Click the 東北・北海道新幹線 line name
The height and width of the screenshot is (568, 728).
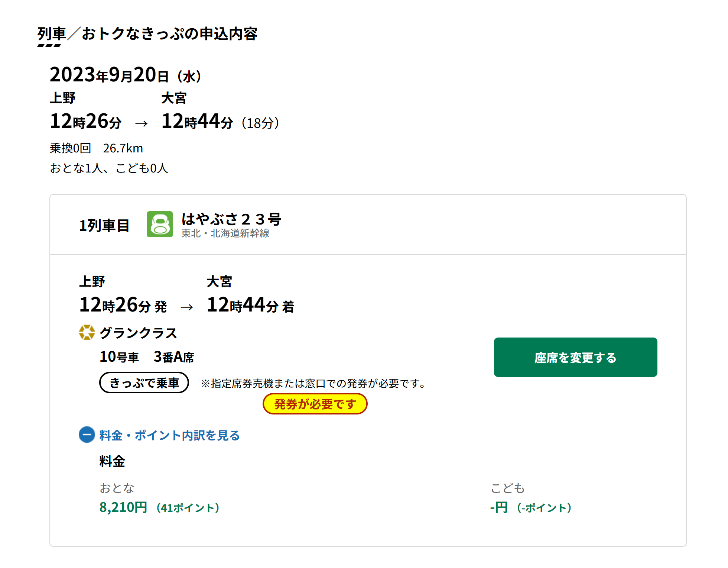point(225,233)
